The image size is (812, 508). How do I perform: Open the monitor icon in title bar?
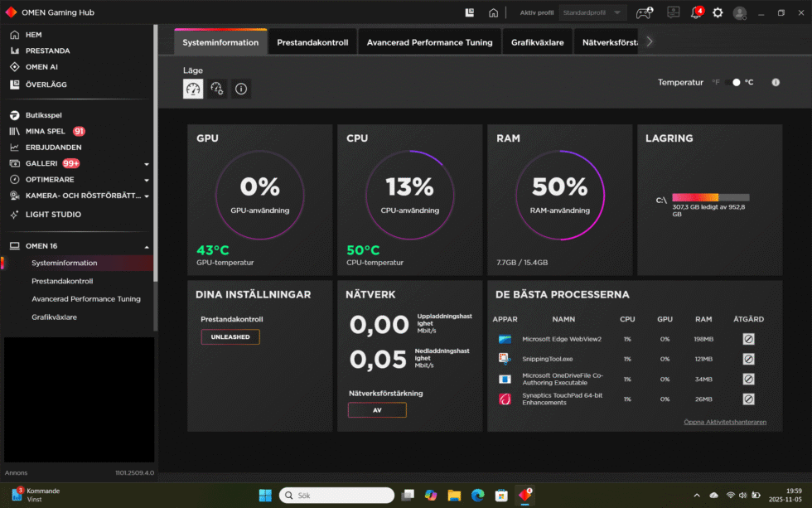673,12
